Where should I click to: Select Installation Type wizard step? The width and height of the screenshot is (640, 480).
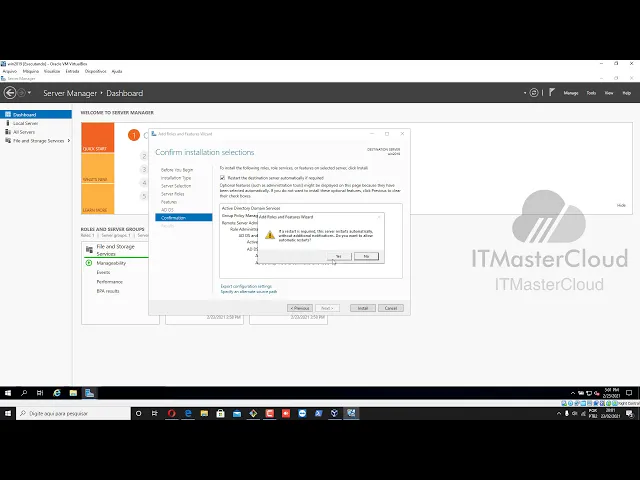pos(176,178)
